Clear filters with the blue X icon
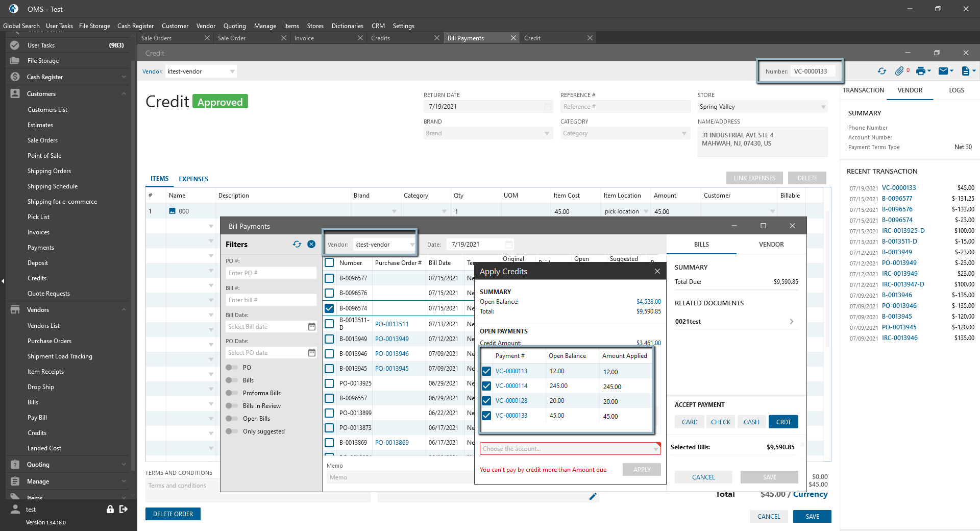The height and width of the screenshot is (531, 980). click(x=311, y=245)
